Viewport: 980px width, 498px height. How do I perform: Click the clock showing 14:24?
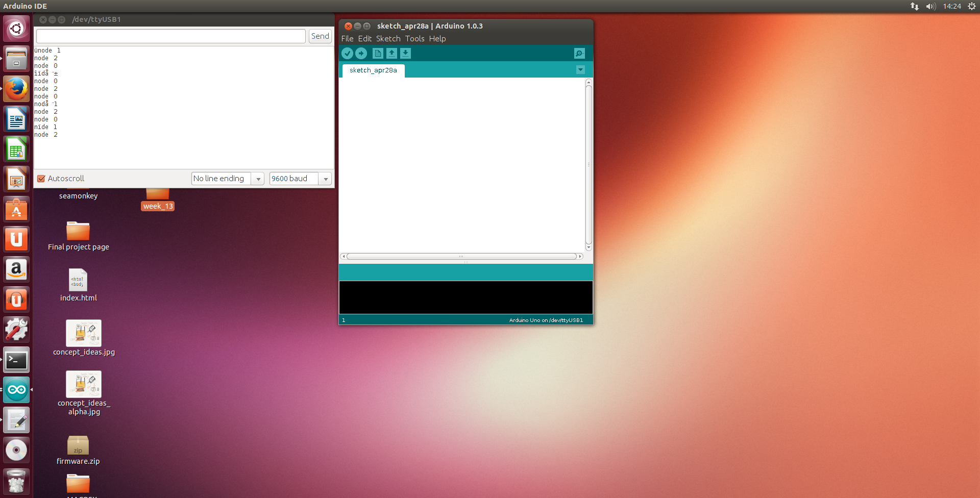[x=952, y=6]
